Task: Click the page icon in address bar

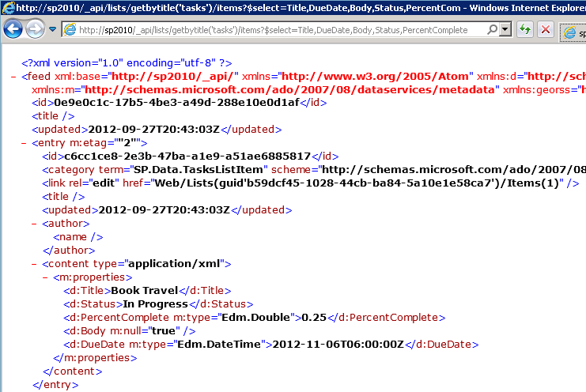Action: click(70, 29)
